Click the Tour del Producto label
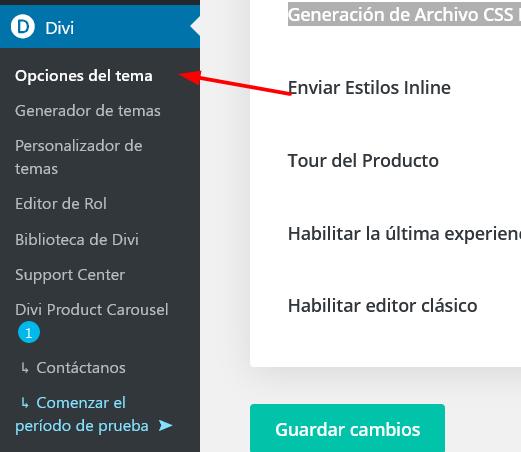The height and width of the screenshot is (452, 521). [x=363, y=161]
